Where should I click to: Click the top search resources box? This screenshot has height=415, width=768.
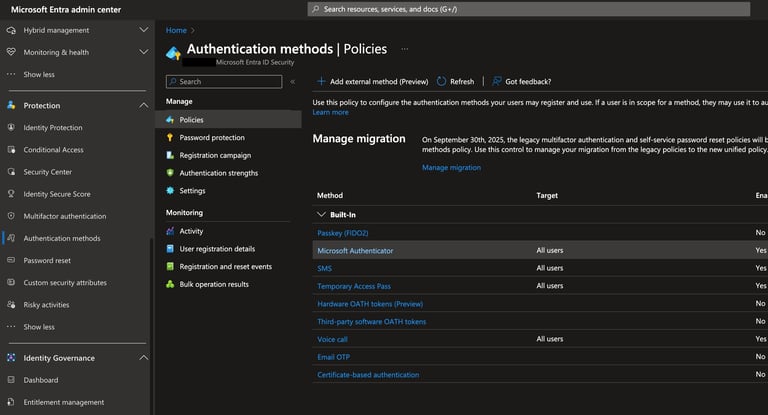[x=528, y=9]
